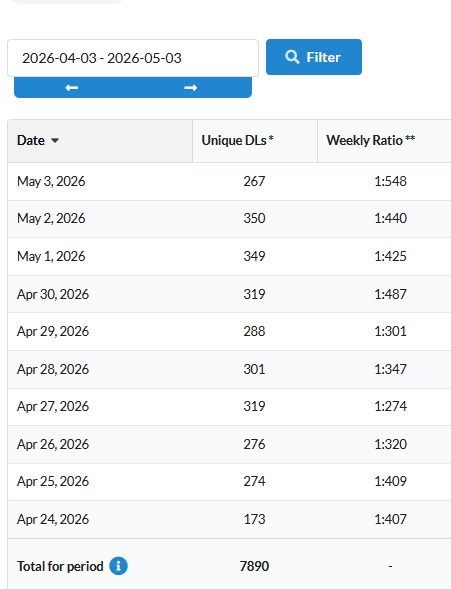Click unique downloads value 288 for Apr 29

point(254,331)
